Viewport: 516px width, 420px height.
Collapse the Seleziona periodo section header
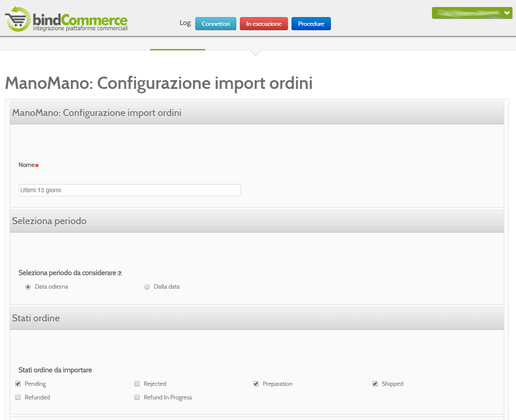(256, 221)
